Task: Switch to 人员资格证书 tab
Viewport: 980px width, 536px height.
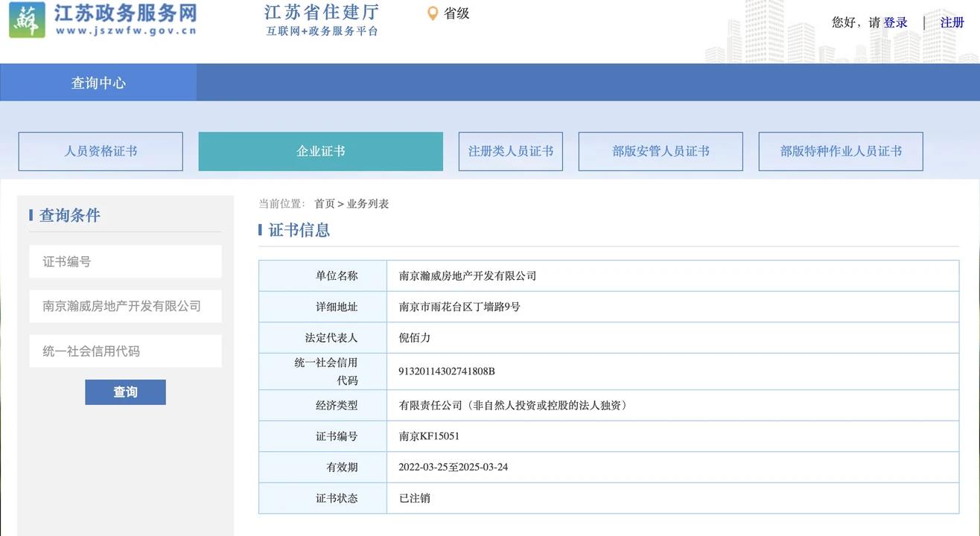Action: click(x=101, y=151)
